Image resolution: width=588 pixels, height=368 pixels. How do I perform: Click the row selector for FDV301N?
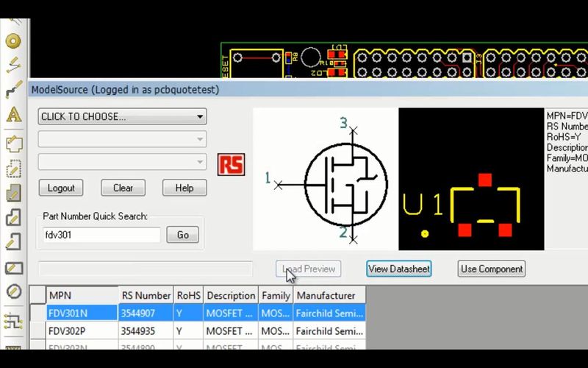38,313
